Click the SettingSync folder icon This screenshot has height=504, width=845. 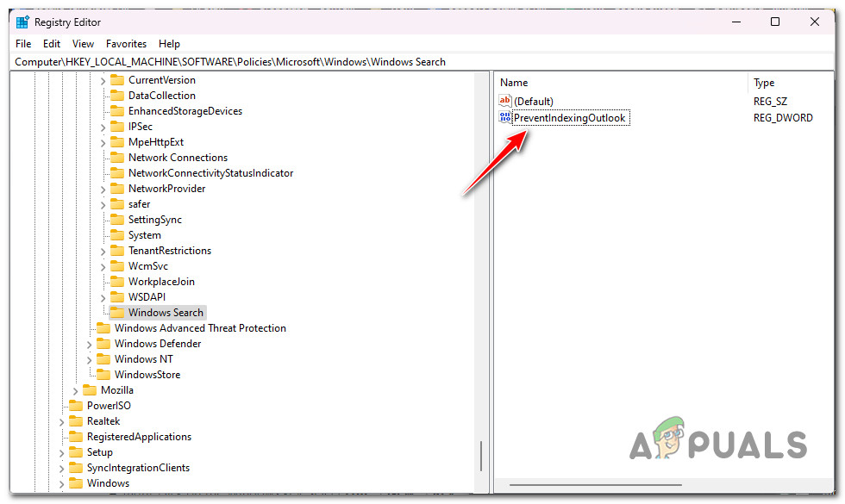pos(117,220)
